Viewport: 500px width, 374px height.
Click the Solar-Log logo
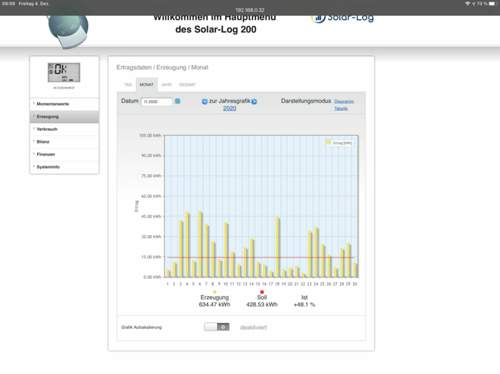pos(343,18)
